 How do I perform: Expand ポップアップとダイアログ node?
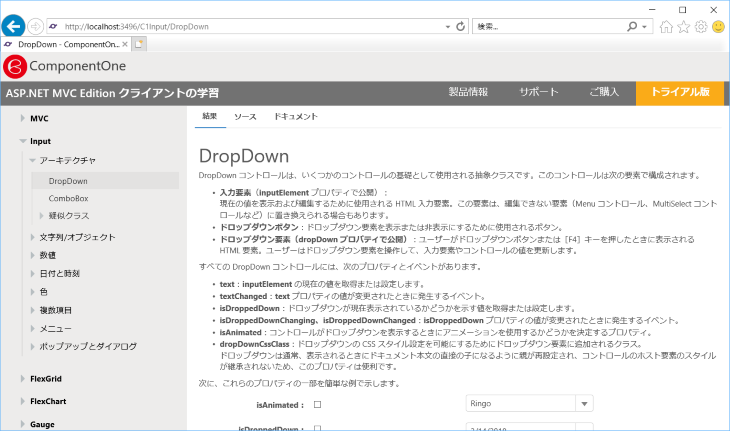point(32,346)
